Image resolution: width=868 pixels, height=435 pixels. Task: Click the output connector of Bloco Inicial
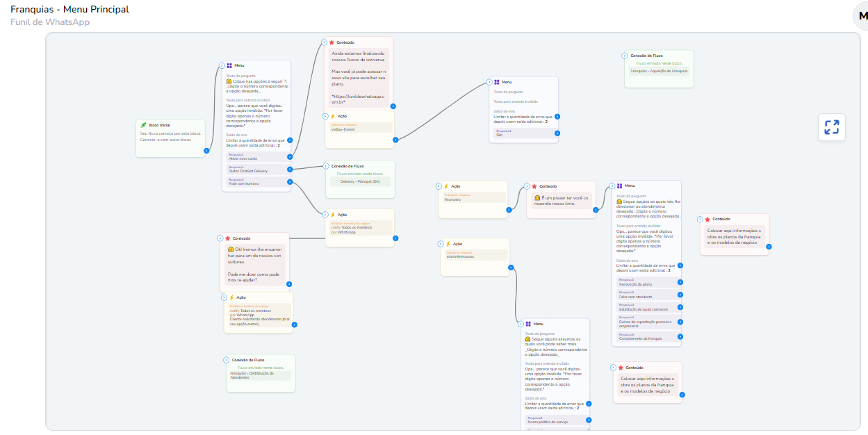206,150
